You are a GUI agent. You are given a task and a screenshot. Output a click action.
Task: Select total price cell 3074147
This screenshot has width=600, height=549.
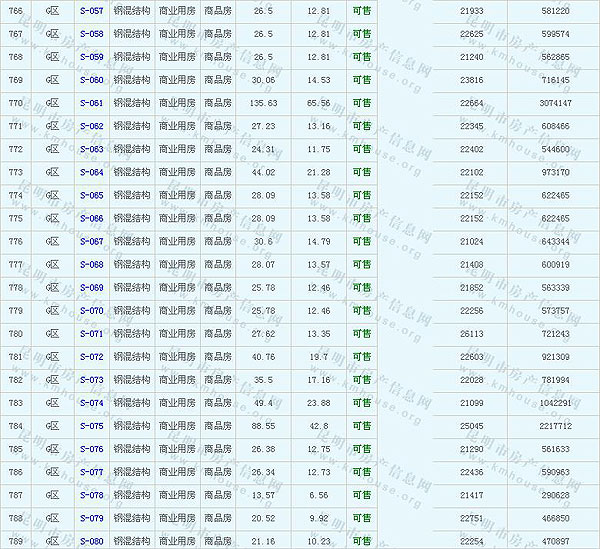click(x=553, y=103)
